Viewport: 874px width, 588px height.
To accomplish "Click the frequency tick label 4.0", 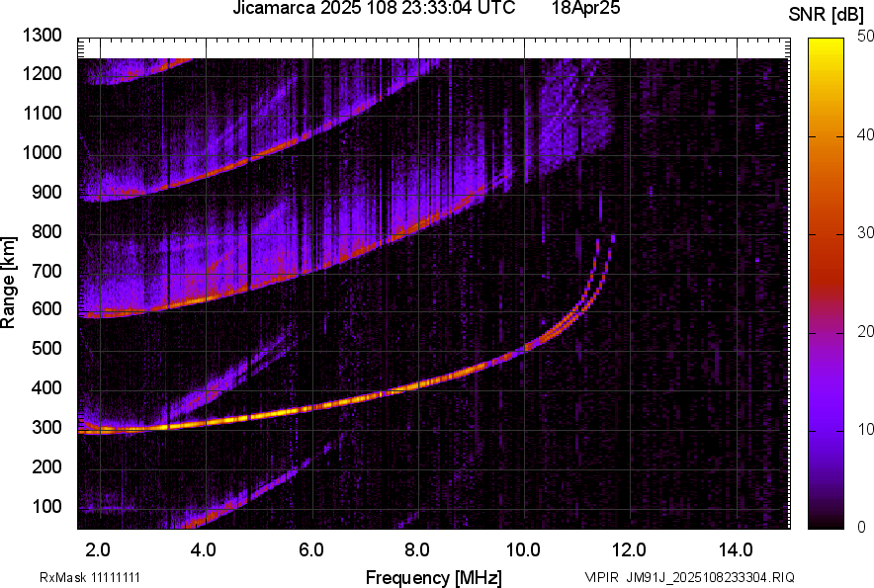I will 204,550.
